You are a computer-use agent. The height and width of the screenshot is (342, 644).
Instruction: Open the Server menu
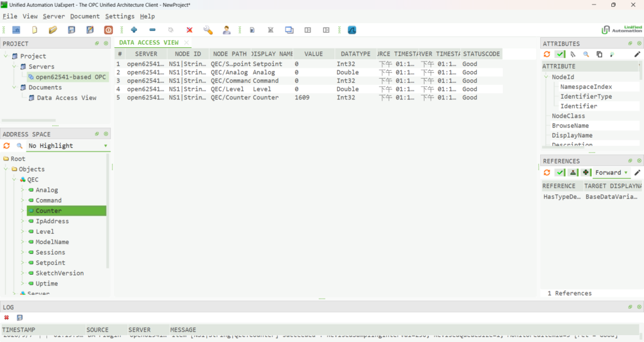[54, 16]
